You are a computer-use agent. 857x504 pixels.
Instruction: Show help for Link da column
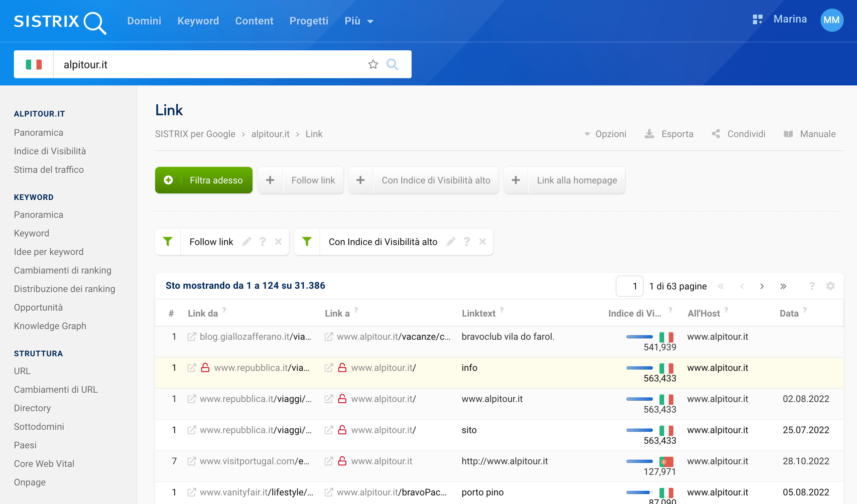click(x=224, y=310)
